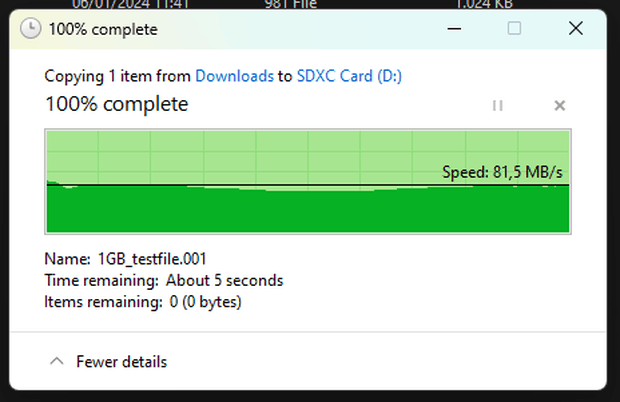Viewport: 620px width, 402px height.
Task: Collapse details using the chevron arrow
Action: (x=57, y=361)
